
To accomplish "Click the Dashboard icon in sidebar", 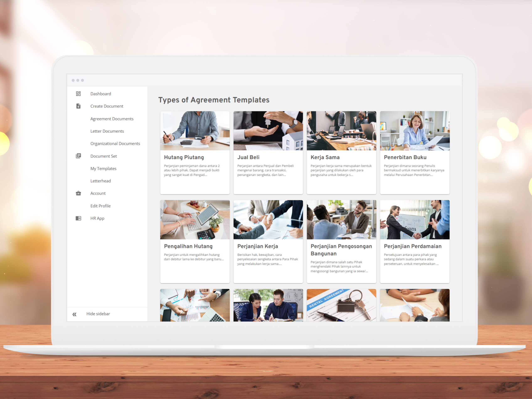I will [x=80, y=94].
